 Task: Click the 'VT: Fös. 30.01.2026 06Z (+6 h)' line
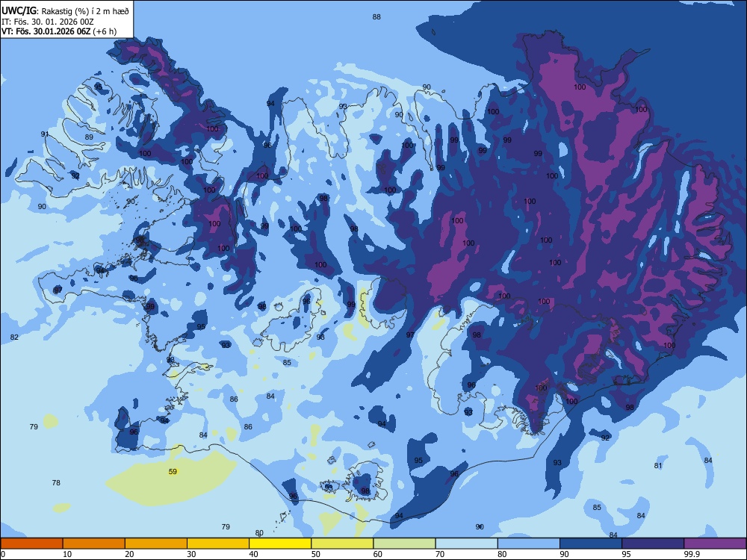[59, 31]
